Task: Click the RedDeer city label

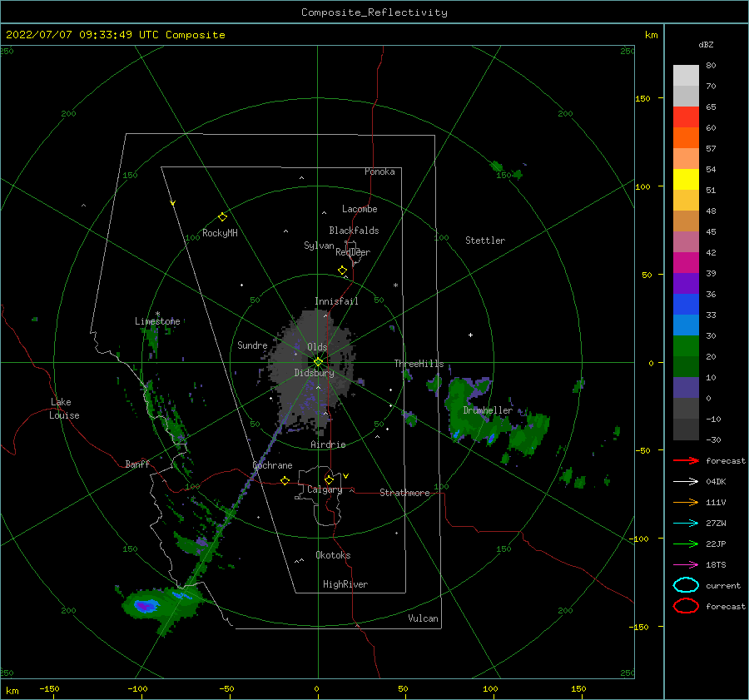Action: (353, 252)
